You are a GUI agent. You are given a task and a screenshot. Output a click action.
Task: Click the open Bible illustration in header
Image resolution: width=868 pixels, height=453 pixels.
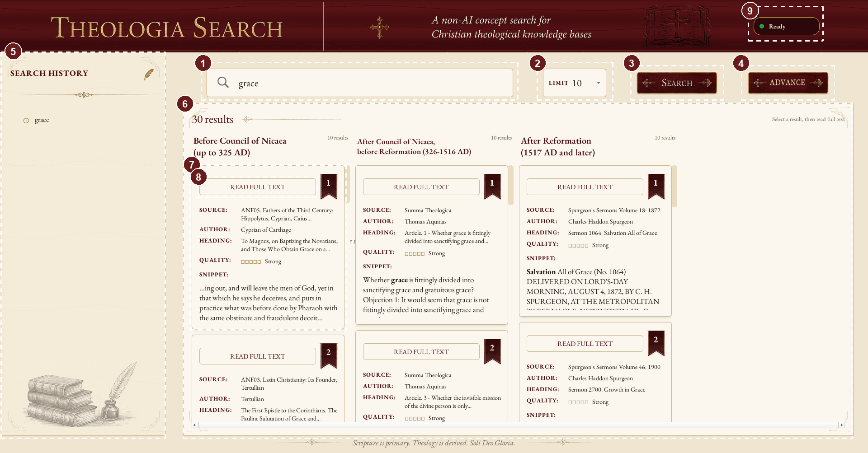click(677, 26)
